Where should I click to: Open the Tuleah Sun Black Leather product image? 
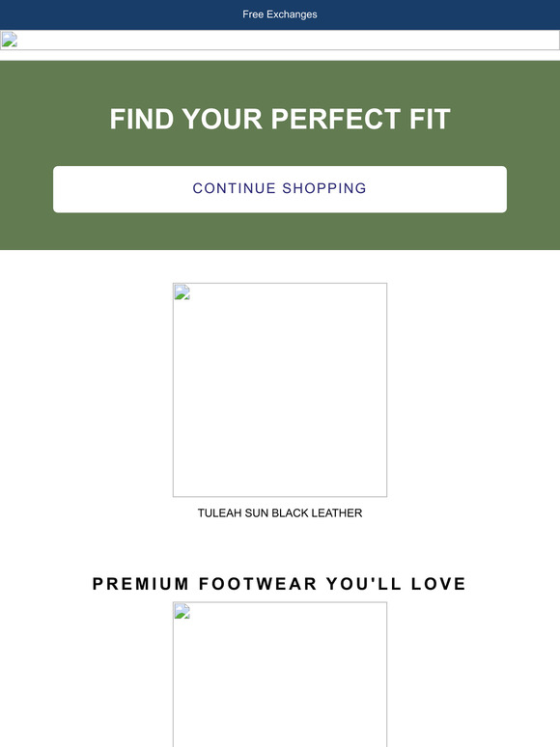pos(280,390)
